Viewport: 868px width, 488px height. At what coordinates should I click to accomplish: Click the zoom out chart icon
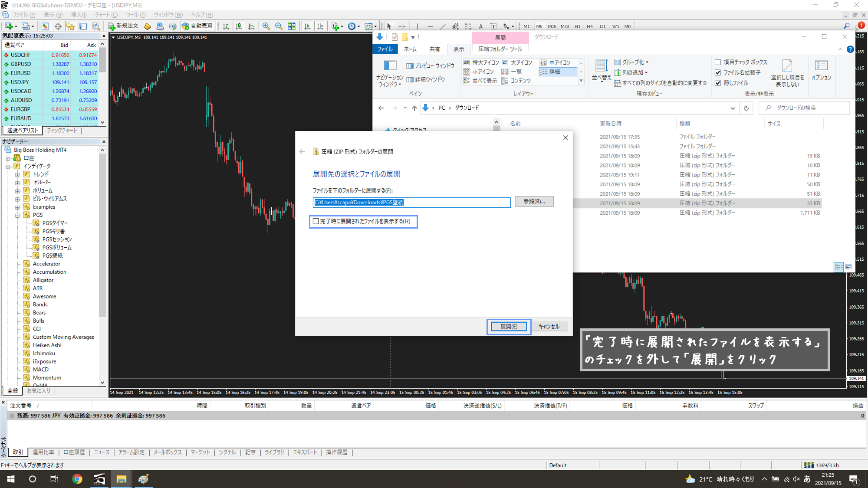(x=279, y=26)
